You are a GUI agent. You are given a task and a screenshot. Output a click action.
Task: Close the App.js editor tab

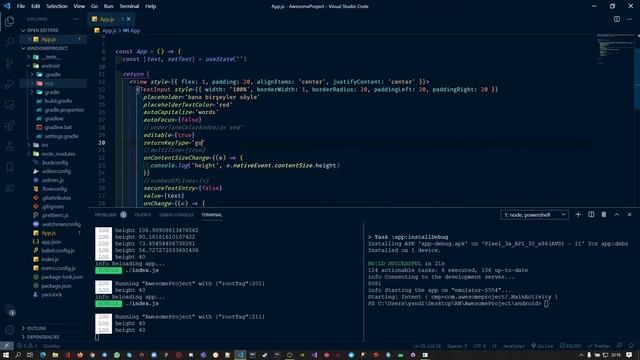(129, 19)
